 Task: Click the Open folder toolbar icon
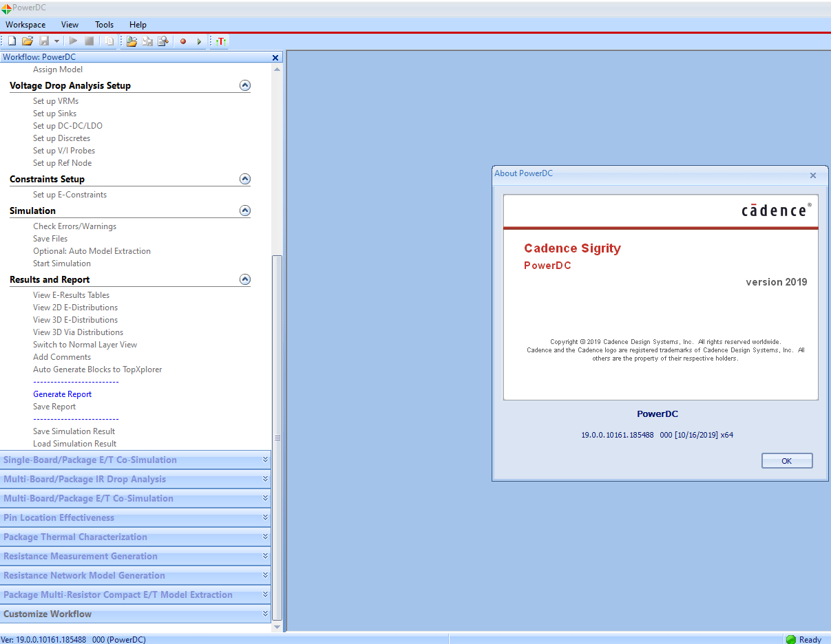28,41
